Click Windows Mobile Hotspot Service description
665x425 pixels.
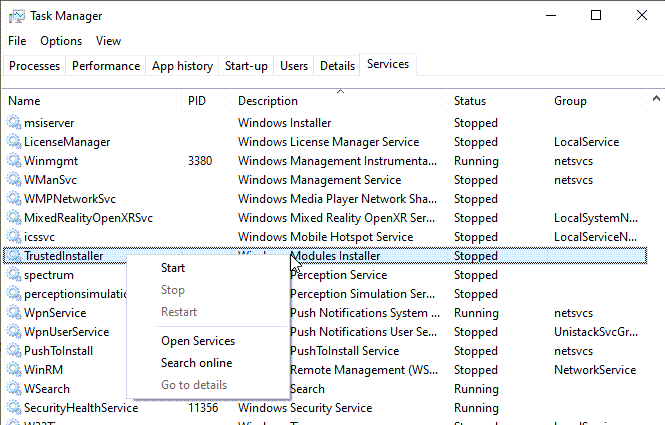(x=325, y=237)
